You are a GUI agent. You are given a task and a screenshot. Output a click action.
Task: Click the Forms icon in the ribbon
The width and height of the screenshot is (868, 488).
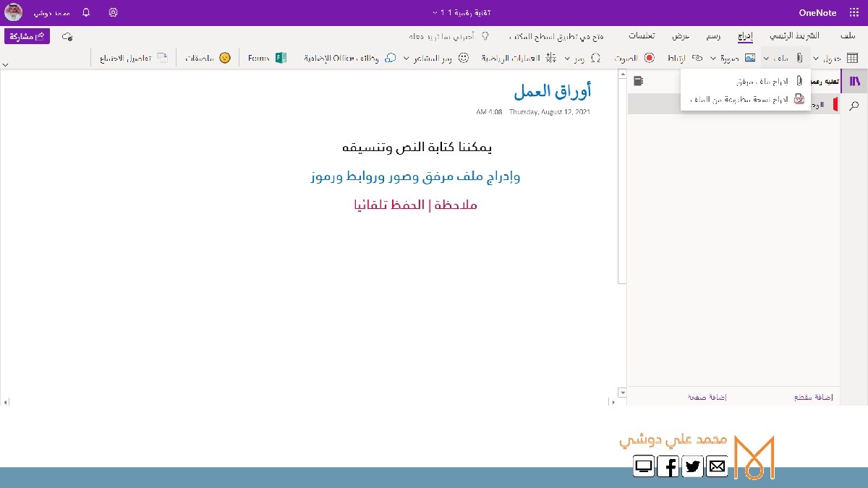pyautogui.click(x=281, y=58)
